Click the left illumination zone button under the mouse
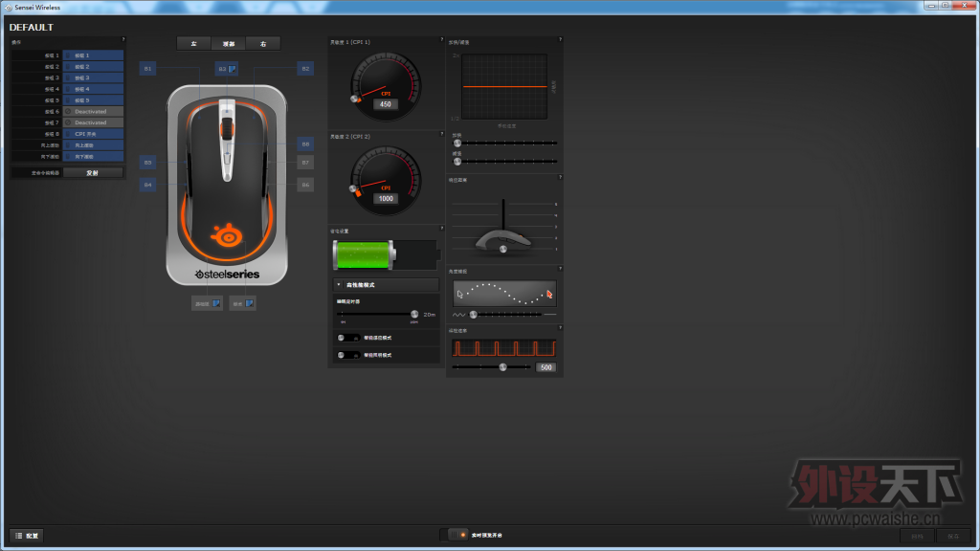 (x=207, y=303)
